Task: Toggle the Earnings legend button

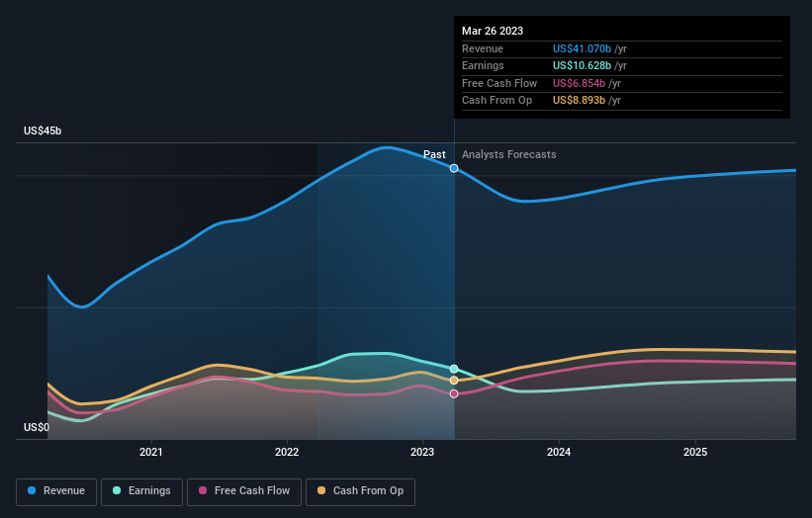Action: click(x=141, y=491)
